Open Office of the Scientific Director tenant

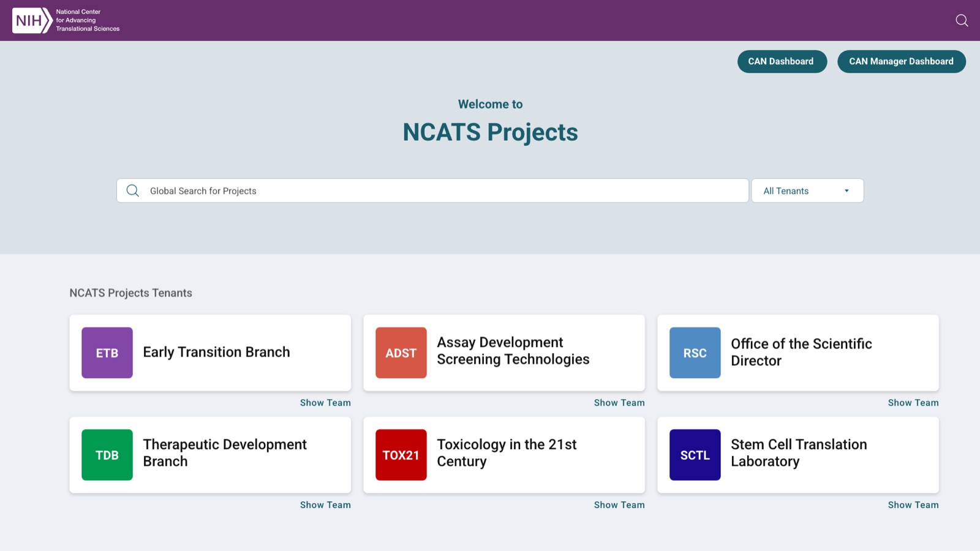(x=798, y=353)
